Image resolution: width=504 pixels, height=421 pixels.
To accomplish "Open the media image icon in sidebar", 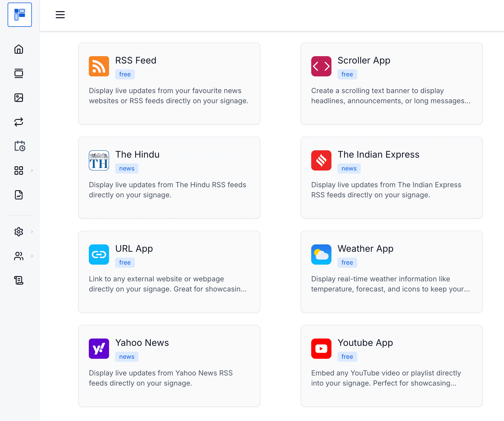I will [19, 98].
